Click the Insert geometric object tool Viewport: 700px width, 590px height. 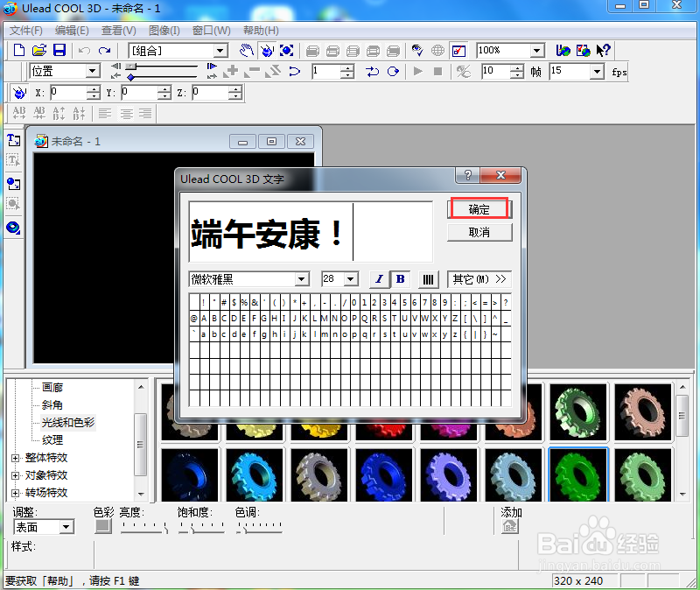[x=13, y=228]
